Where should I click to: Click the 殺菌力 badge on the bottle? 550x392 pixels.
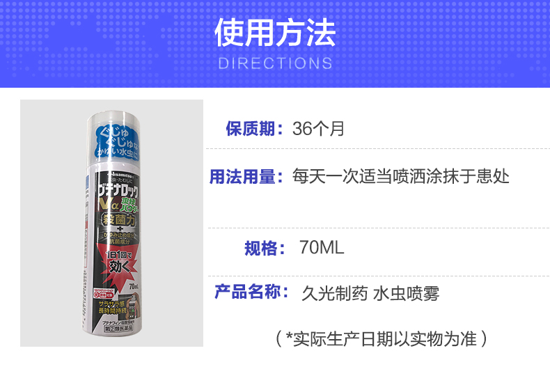point(119,220)
